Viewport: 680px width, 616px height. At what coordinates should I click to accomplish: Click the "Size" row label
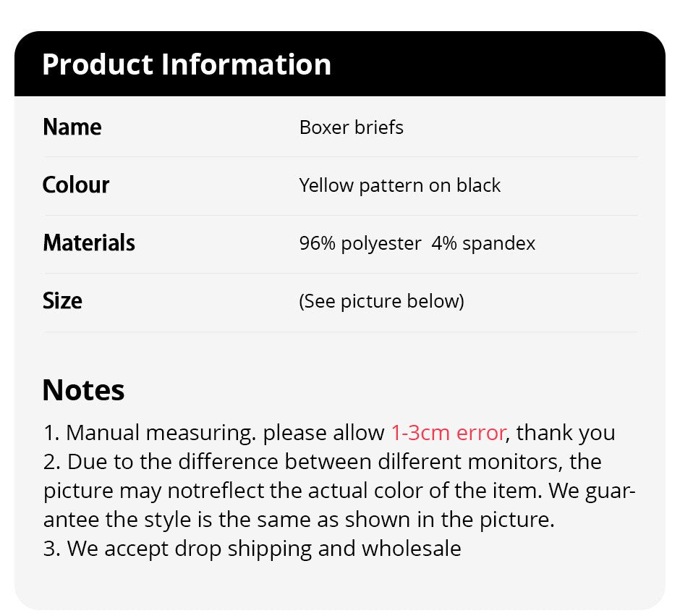pos(62,301)
